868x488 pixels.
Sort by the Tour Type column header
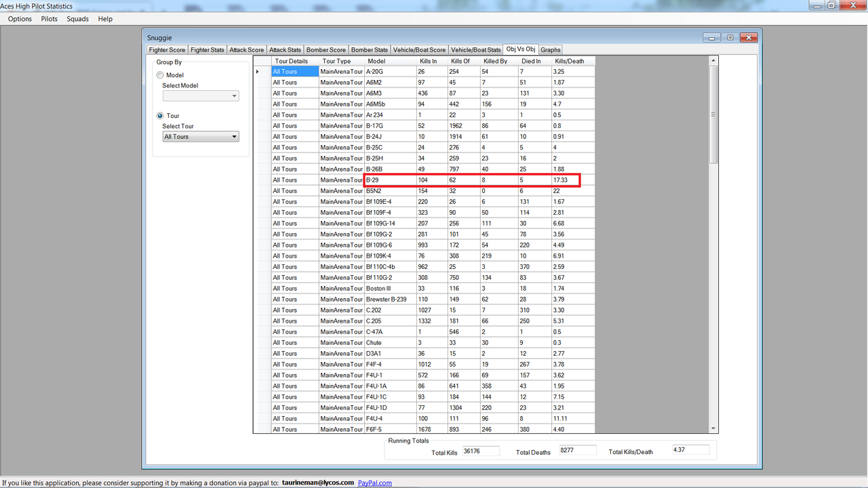coord(341,61)
